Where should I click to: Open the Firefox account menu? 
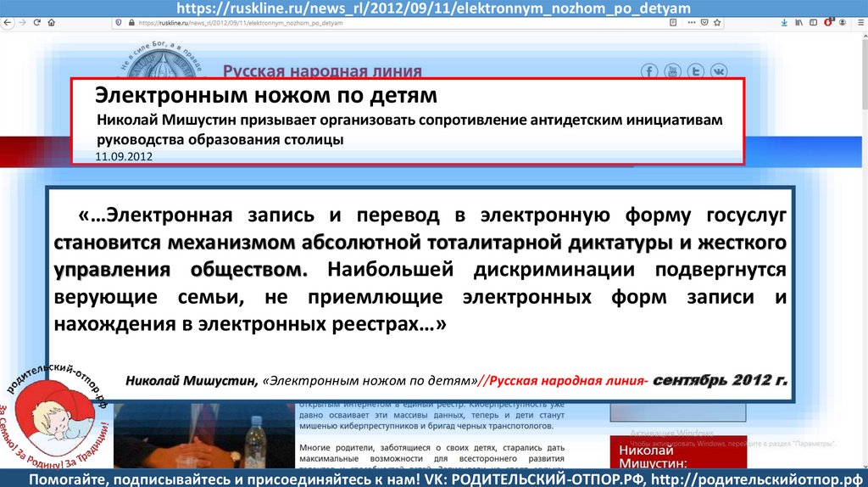tap(843, 23)
